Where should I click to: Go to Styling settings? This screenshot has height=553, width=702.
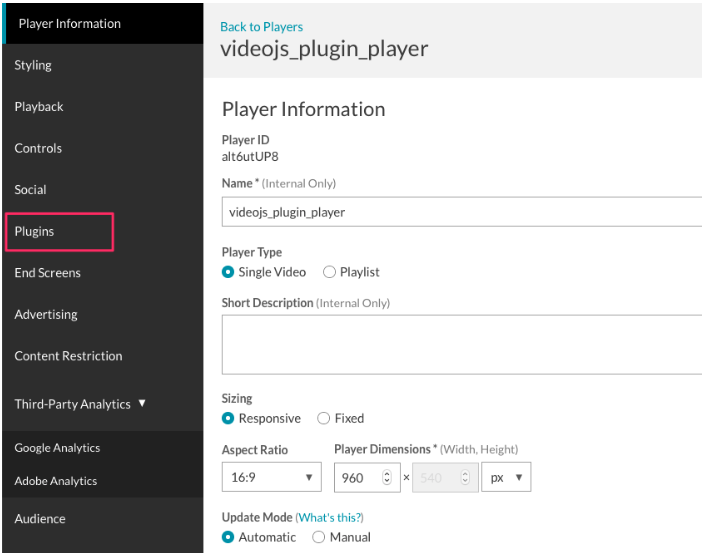[x=33, y=65]
